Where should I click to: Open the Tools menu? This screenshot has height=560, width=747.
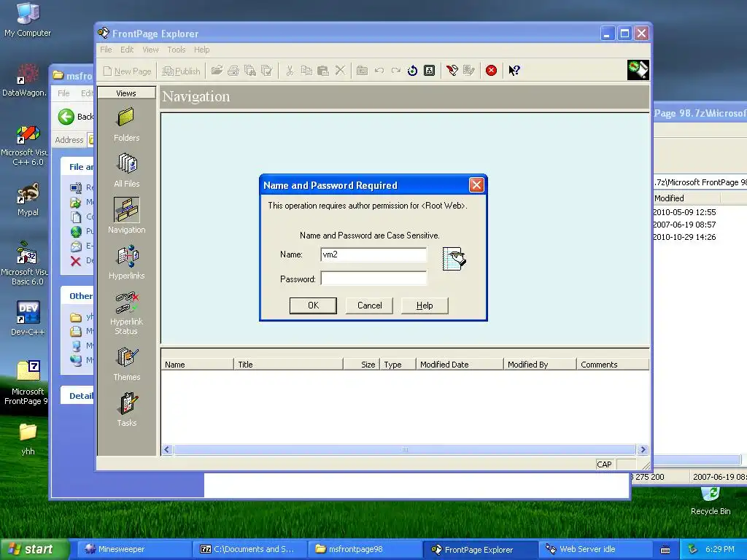177,50
